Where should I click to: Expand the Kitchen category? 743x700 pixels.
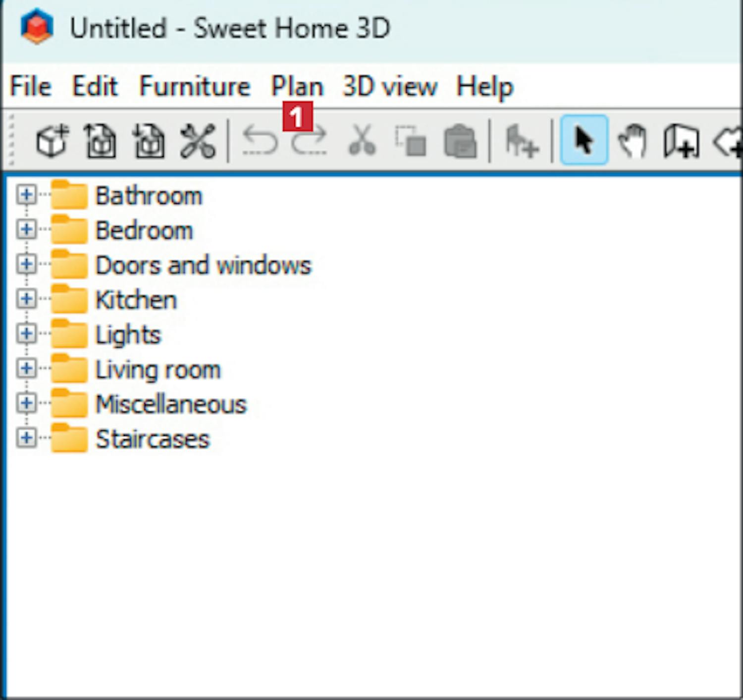[26, 299]
